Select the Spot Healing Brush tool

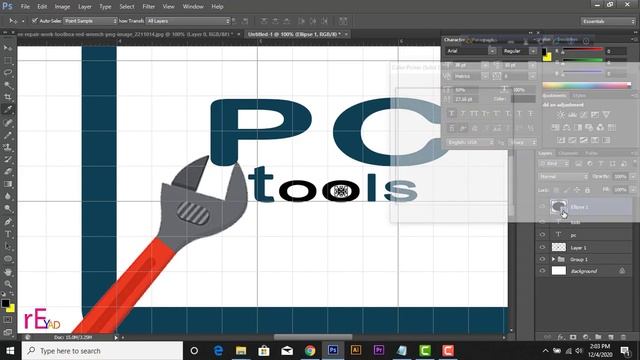(x=8, y=122)
